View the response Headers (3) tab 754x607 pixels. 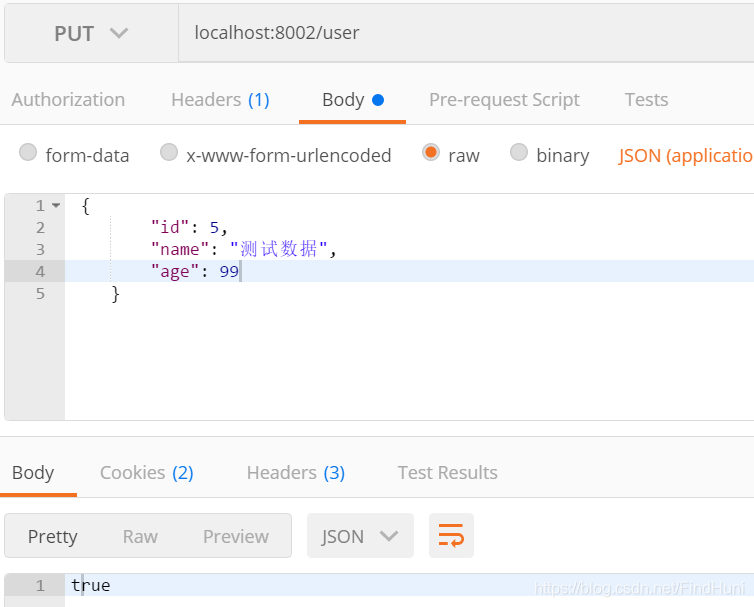pyautogui.click(x=296, y=473)
